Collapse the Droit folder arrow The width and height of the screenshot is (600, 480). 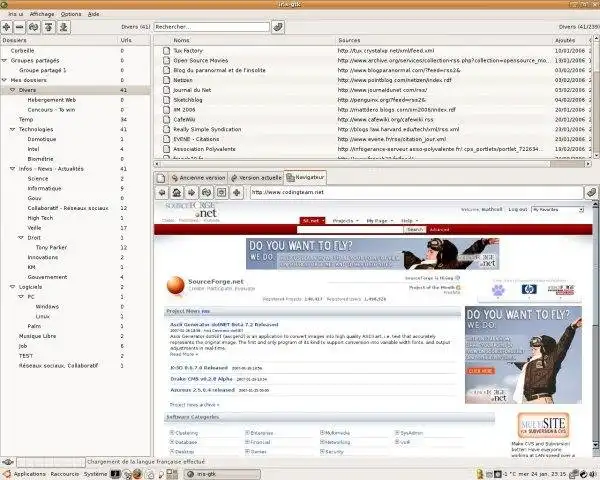click(21, 238)
